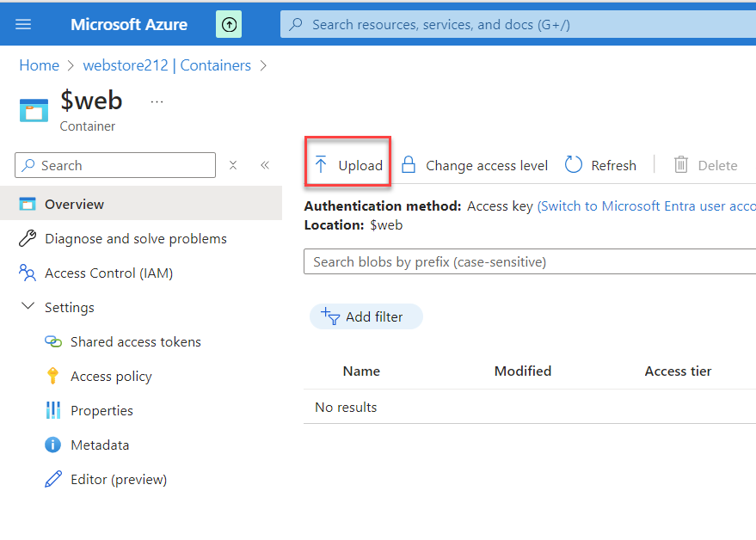756x540 pixels.
Task: Click the Upload button
Action: (x=348, y=165)
